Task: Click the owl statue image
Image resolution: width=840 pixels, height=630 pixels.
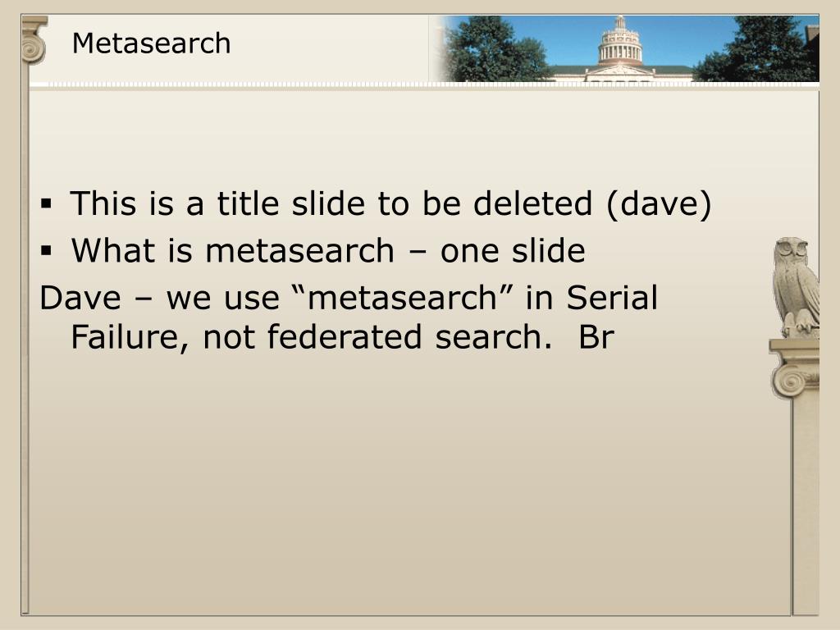Action: point(797,287)
